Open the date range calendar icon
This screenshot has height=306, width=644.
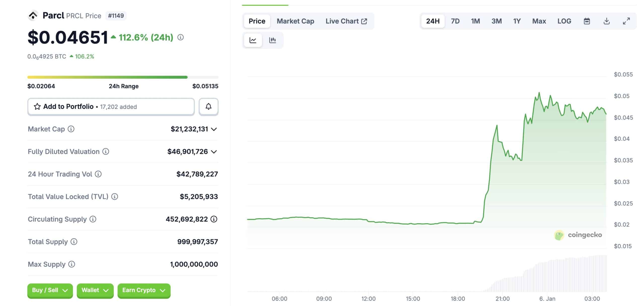point(587,21)
